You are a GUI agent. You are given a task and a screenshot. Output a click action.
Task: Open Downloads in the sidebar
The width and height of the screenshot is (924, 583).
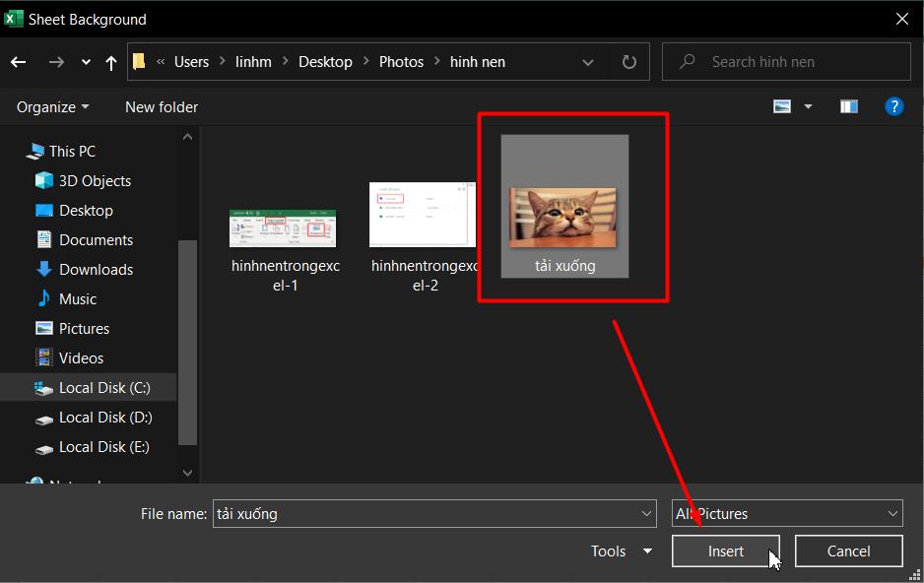pos(96,269)
